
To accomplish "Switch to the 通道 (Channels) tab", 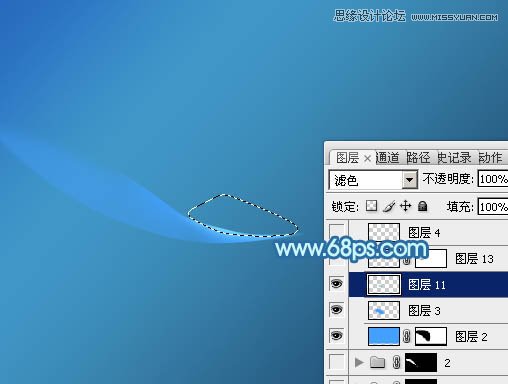I will coord(388,157).
